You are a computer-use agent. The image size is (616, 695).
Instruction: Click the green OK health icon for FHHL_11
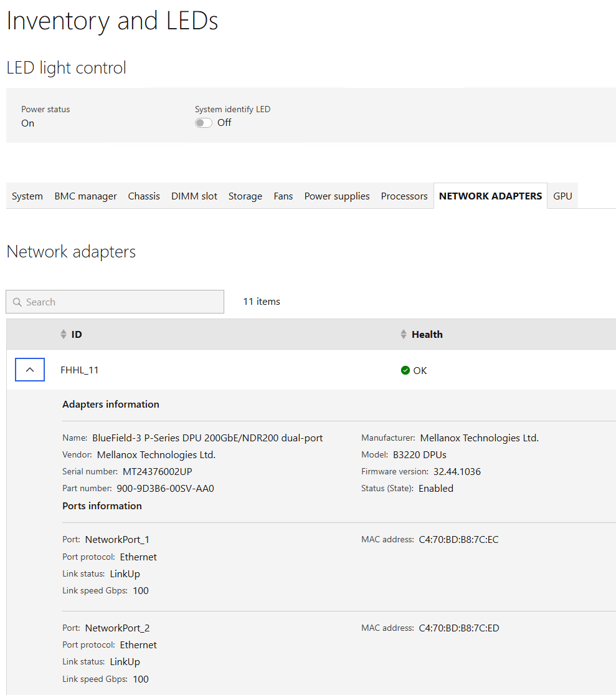pyautogui.click(x=406, y=370)
